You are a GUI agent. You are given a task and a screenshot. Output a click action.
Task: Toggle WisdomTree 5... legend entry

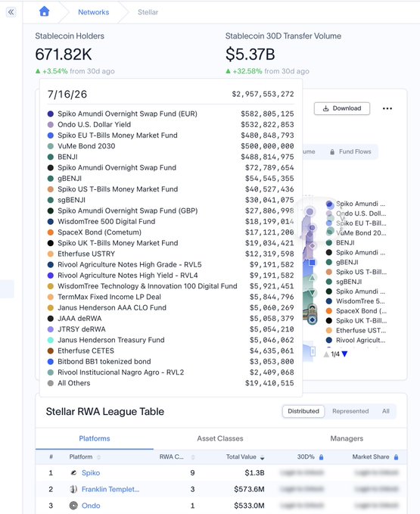(356, 301)
